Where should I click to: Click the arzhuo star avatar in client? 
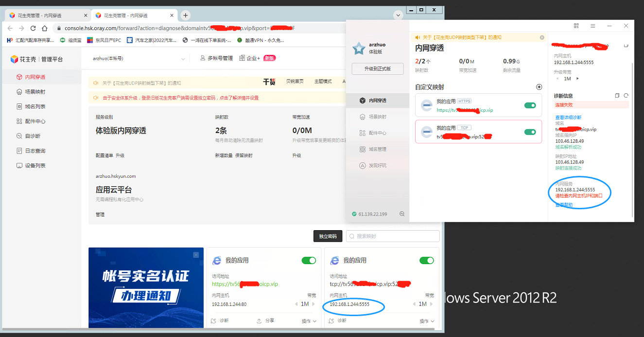pos(359,48)
